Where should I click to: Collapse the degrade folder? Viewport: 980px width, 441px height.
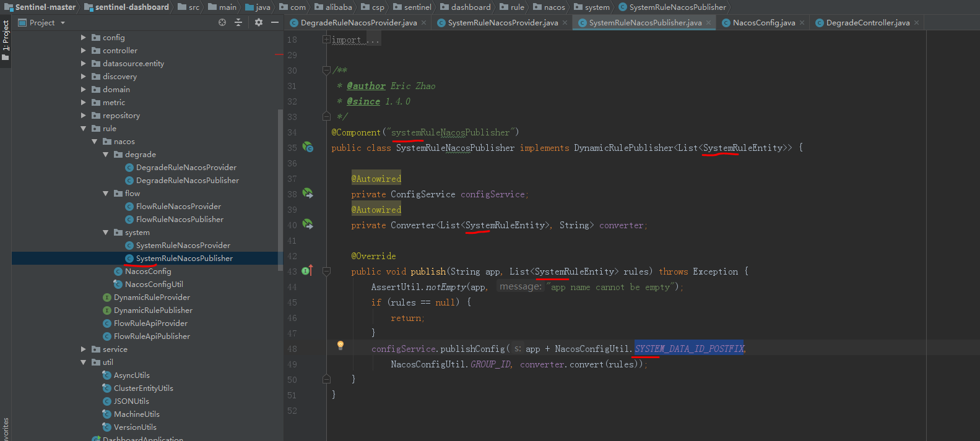coord(106,155)
